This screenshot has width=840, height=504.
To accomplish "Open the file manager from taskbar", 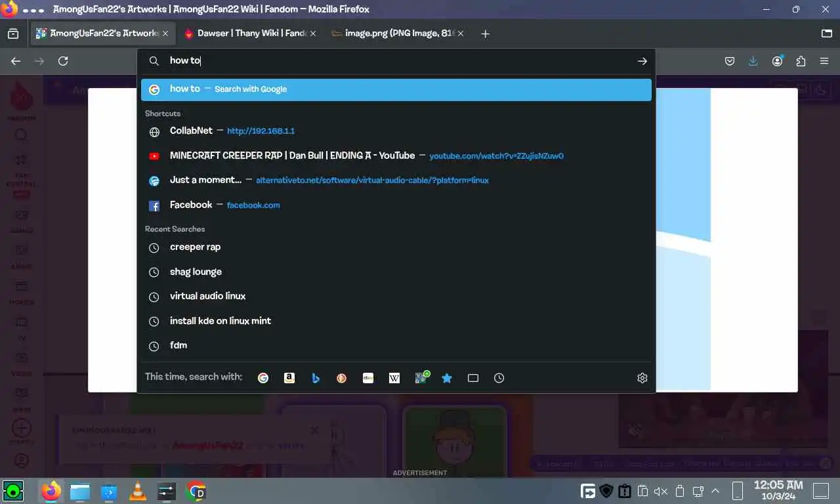I will point(80,491).
